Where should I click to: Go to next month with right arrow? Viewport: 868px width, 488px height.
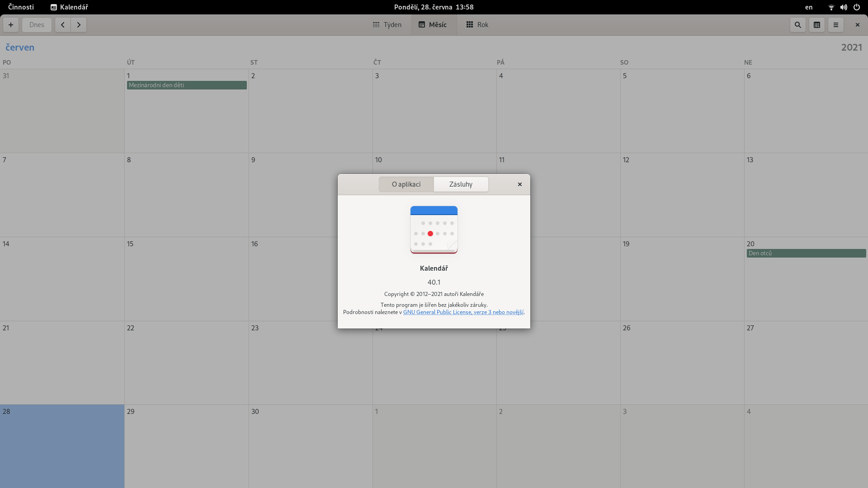click(79, 25)
